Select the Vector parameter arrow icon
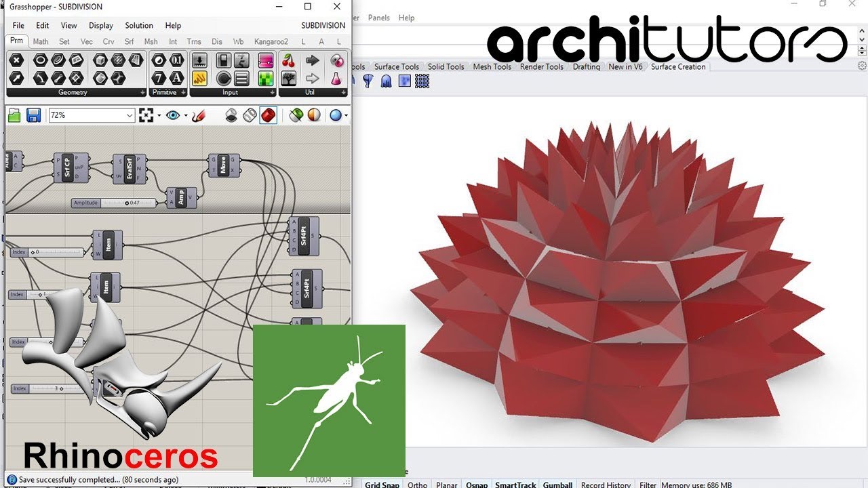Viewport: 868px width, 488px height. pos(16,79)
